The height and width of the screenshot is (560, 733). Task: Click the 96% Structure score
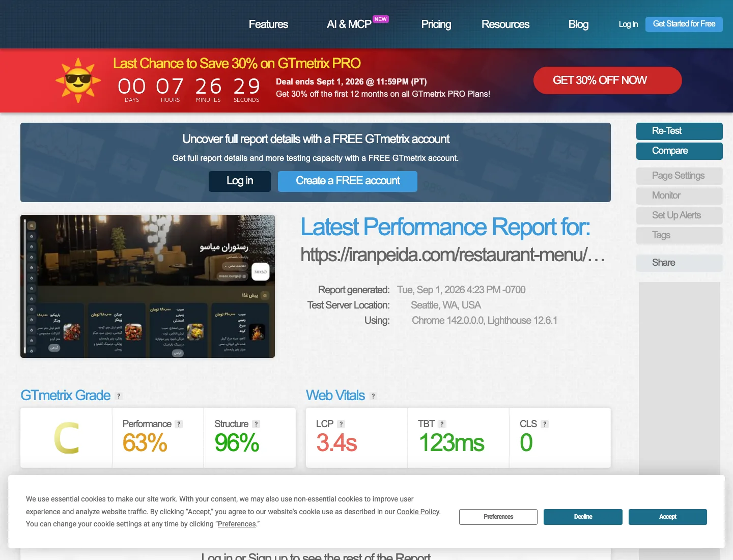pyautogui.click(x=237, y=442)
